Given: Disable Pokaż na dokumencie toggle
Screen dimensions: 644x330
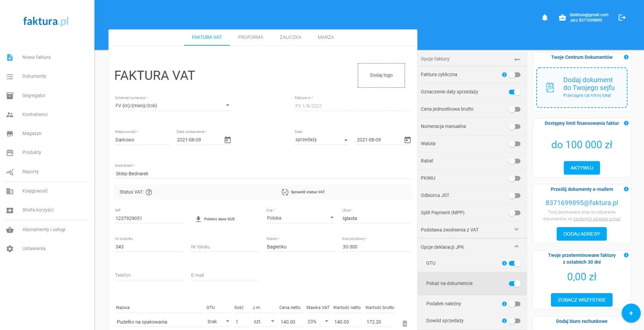Looking at the screenshot, I should [515, 284].
